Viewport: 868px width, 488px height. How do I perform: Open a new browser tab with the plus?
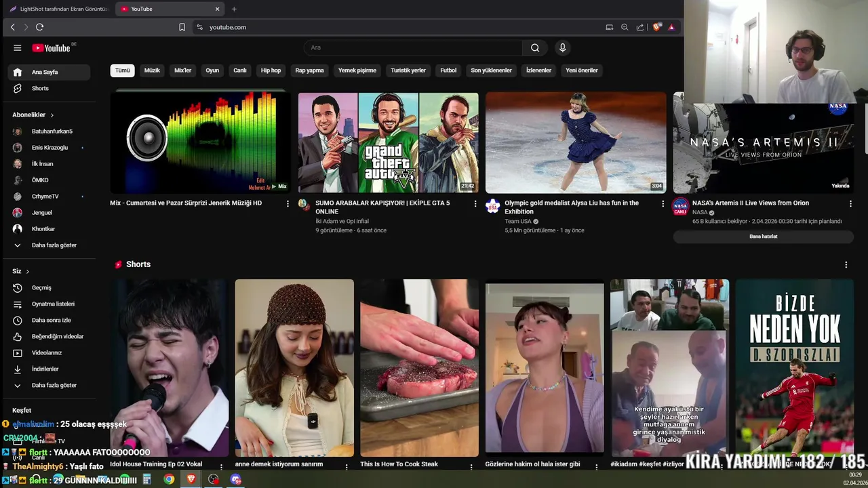(234, 9)
